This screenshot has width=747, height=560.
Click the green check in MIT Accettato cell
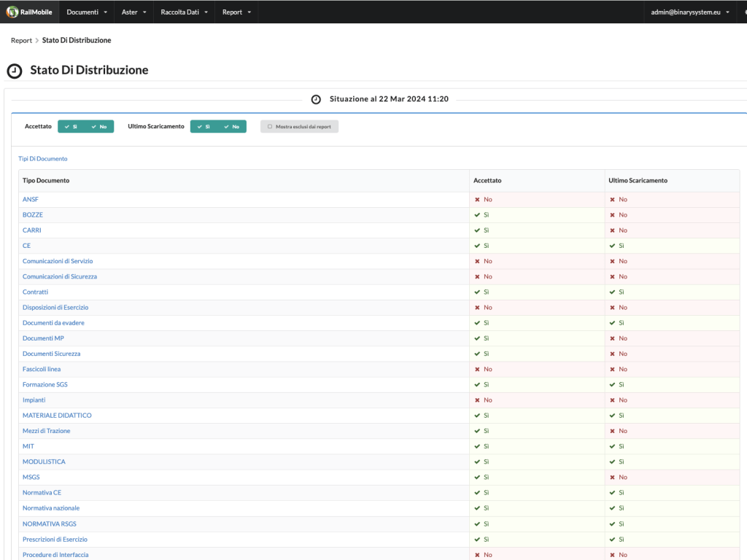pos(477,446)
